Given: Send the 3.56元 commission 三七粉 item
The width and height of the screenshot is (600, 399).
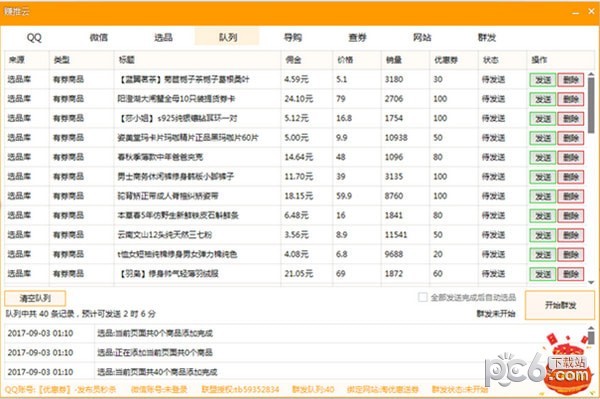Looking at the screenshot, I should 543,235.
